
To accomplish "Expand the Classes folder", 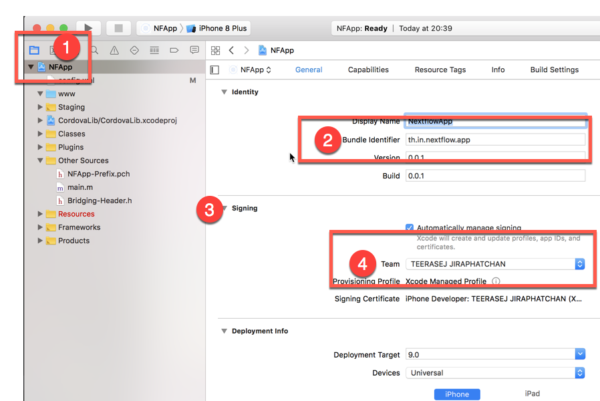I will [40, 134].
